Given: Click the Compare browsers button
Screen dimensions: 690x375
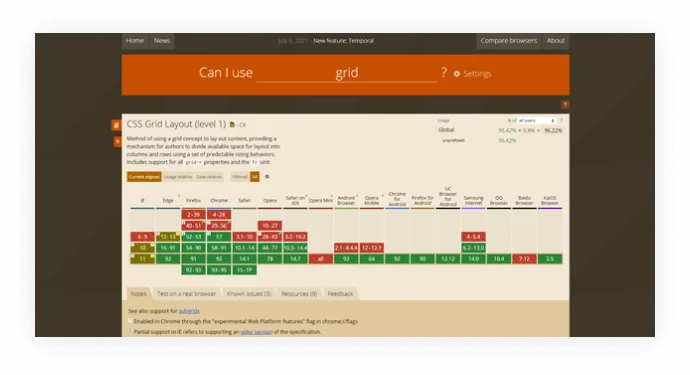Looking at the screenshot, I should click(x=509, y=40).
